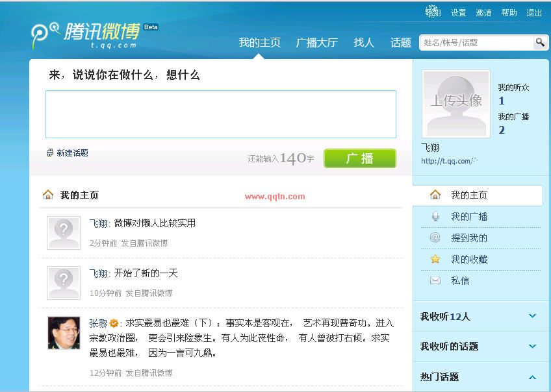Open 设置 in the top bar

pos(458,13)
